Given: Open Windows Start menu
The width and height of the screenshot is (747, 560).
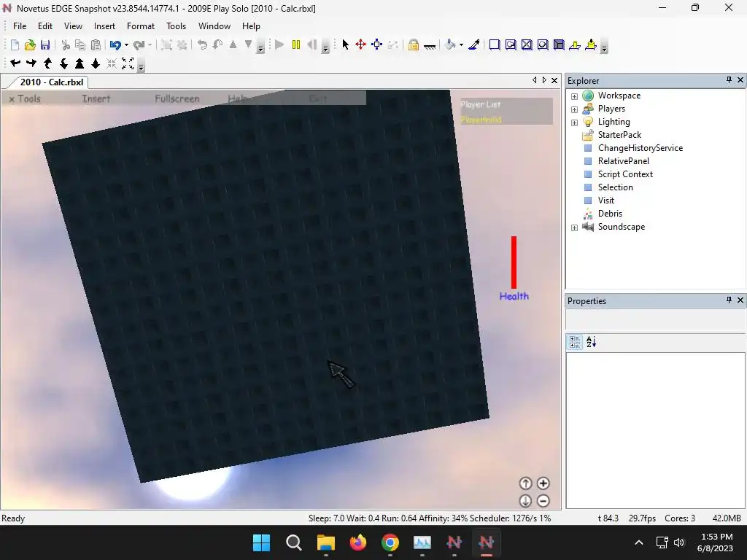Looking at the screenshot, I should tap(261, 542).
